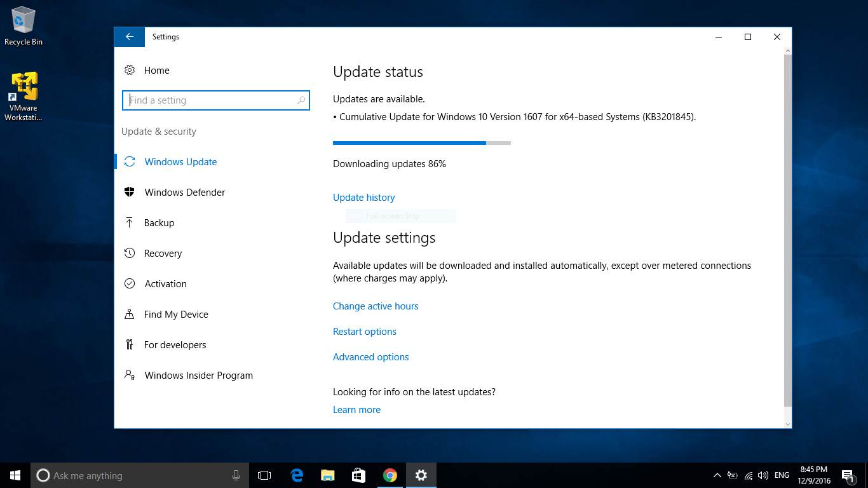Viewport: 868px width, 488px height.
Task: Click the Update & security section label
Action: click(x=159, y=132)
